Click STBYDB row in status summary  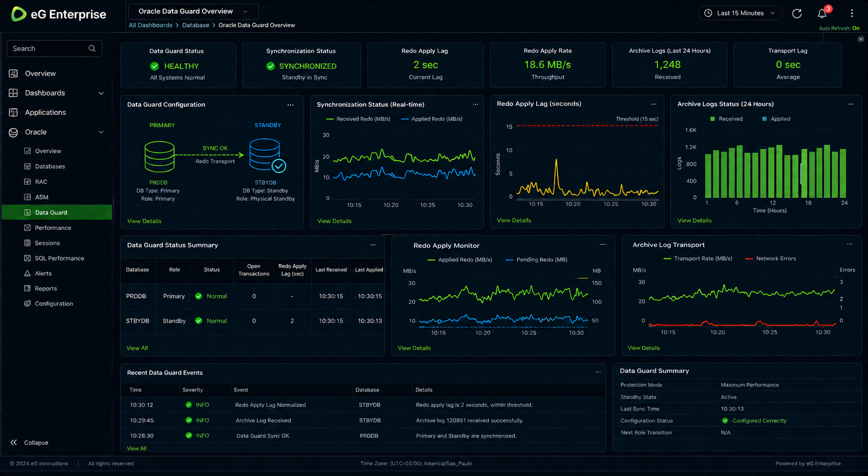coord(253,321)
